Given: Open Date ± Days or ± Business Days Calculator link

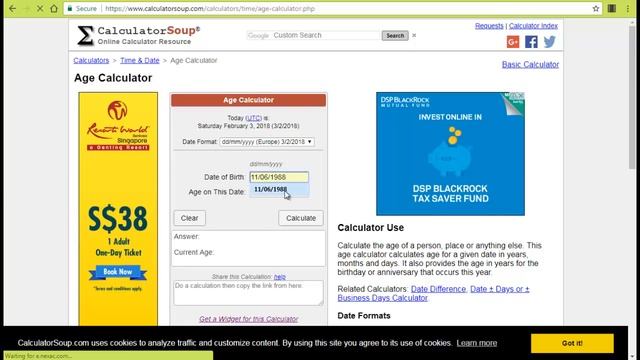Looking at the screenshot, I should pos(433,293).
